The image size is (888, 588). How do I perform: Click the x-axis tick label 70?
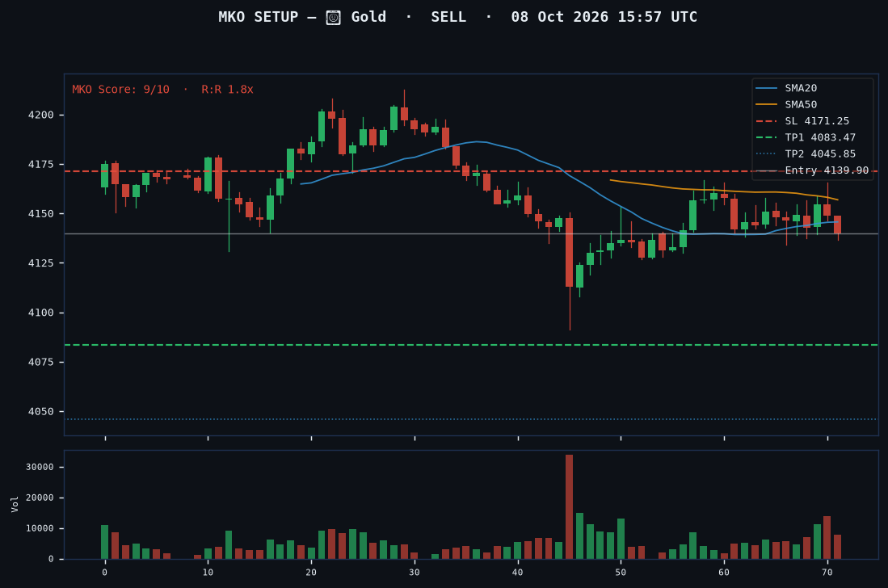pos(827,572)
